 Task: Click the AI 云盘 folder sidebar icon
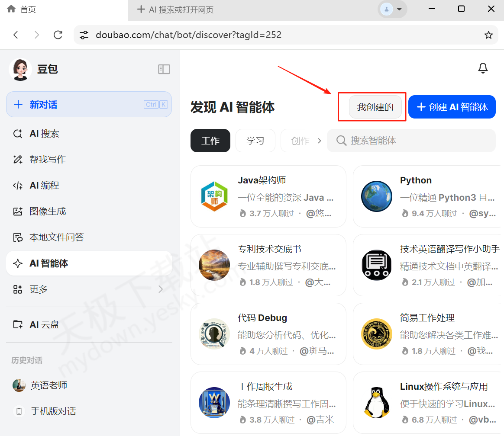[x=18, y=324]
